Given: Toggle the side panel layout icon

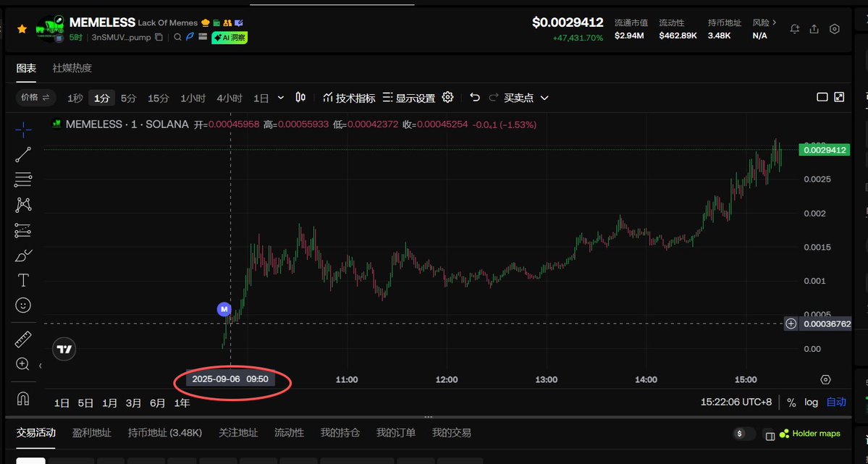Looking at the screenshot, I should (770, 436).
